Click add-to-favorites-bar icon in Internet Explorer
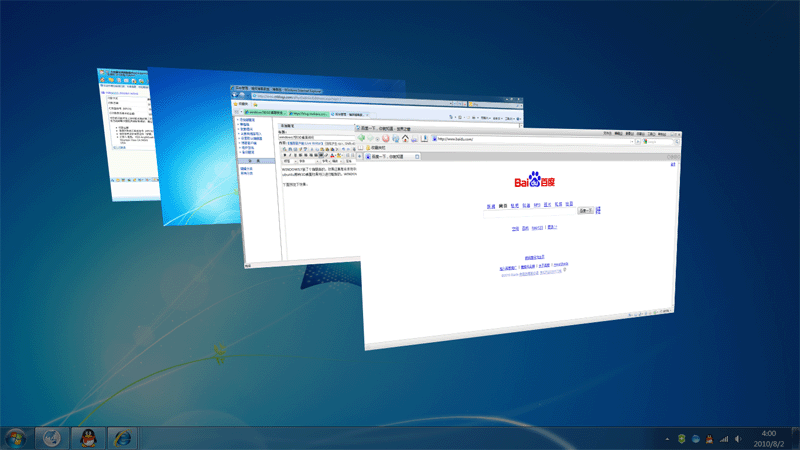800x450 pixels. (255, 104)
